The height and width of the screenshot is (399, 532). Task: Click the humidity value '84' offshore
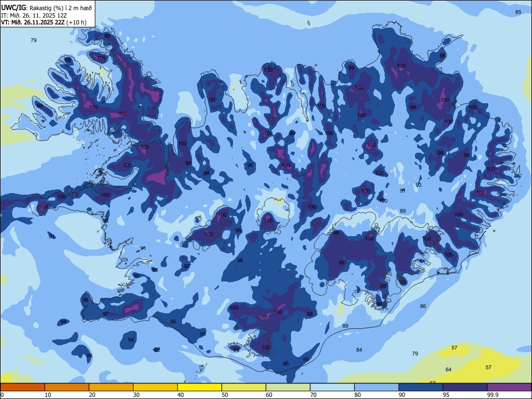[359, 350]
